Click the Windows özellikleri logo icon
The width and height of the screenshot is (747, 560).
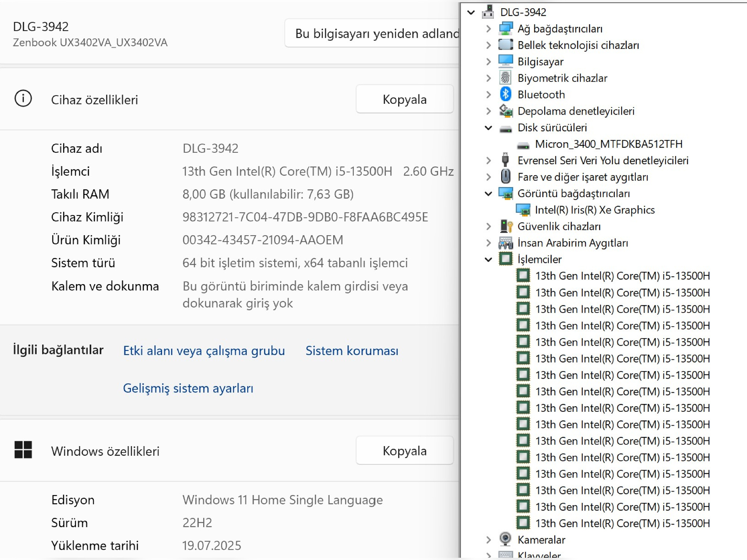point(23,449)
